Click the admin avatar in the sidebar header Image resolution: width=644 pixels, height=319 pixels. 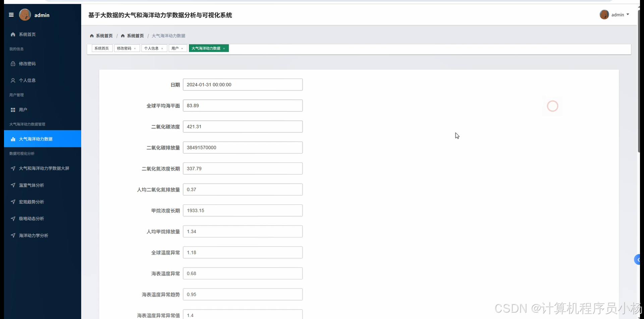tap(25, 15)
